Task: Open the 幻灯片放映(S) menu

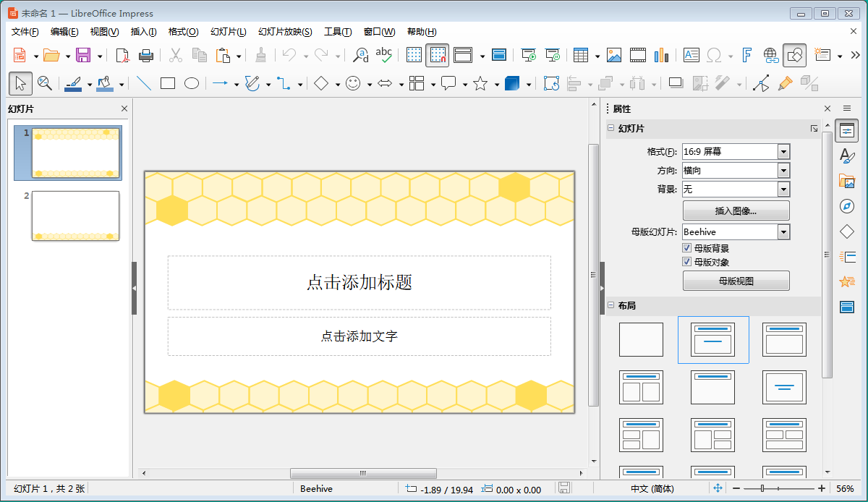Action: (285, 32)
